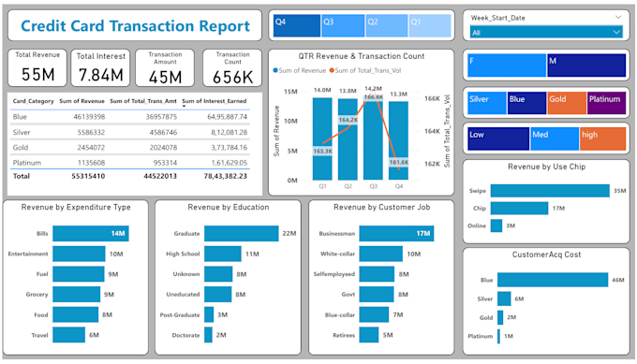Click the Retirees job bar
637x364 pixels.
(369, 335)
